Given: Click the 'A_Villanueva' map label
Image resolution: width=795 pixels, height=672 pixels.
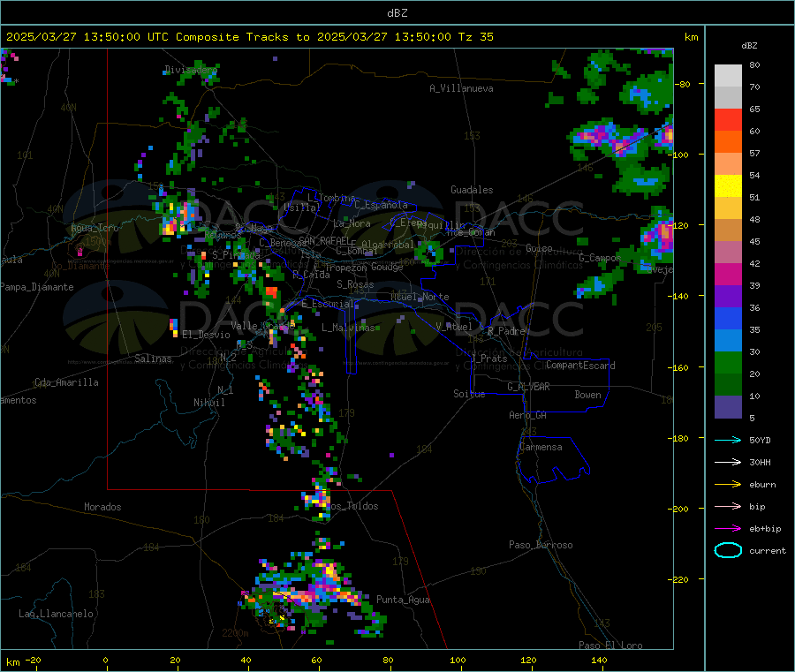Looking at the screenshot, I should coord(461,88).
